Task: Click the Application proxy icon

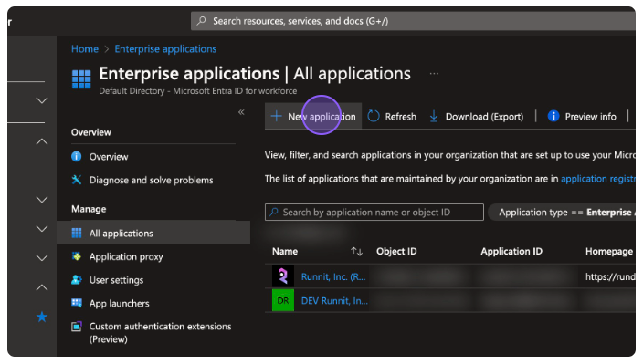Action: 77,256
